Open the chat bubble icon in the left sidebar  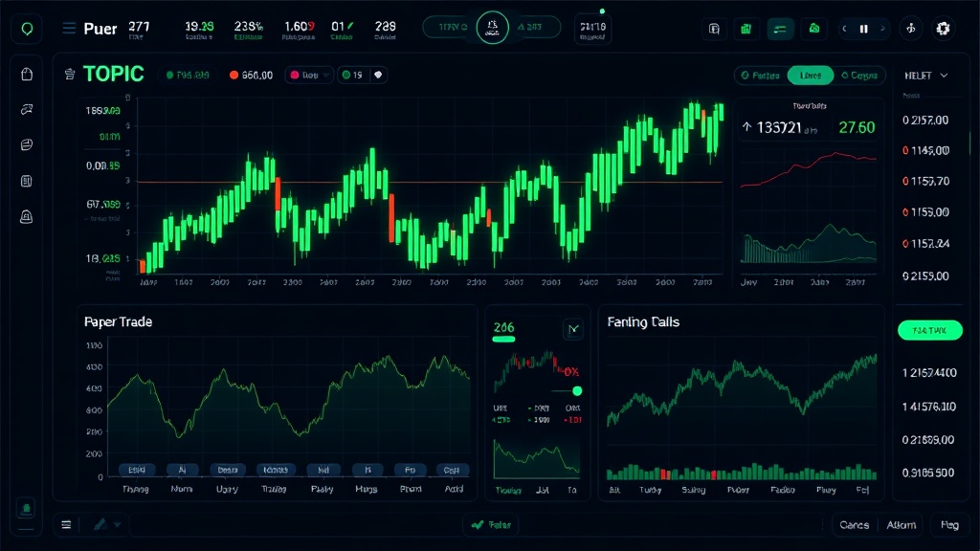point(27,109)
